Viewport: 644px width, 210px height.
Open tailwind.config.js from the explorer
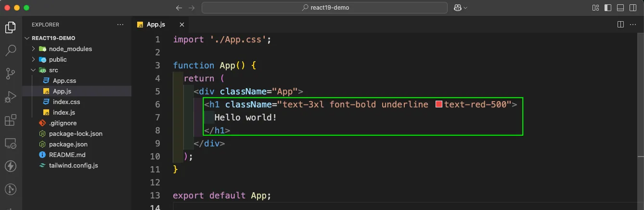[x=73, y=166]
